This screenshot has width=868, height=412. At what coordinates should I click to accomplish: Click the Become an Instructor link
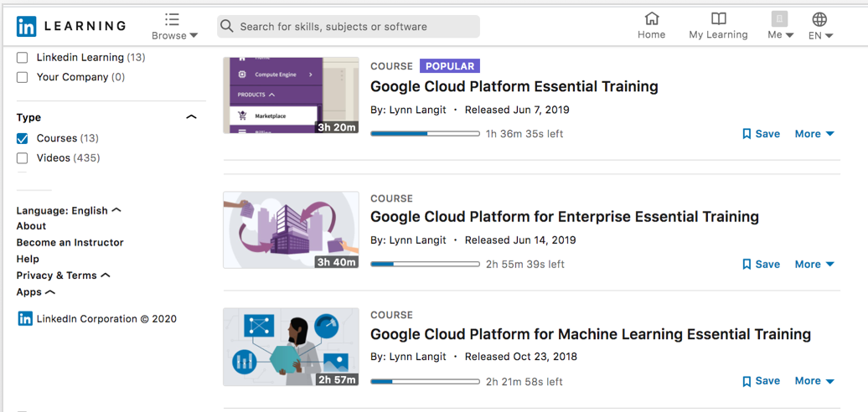[70, 242]
